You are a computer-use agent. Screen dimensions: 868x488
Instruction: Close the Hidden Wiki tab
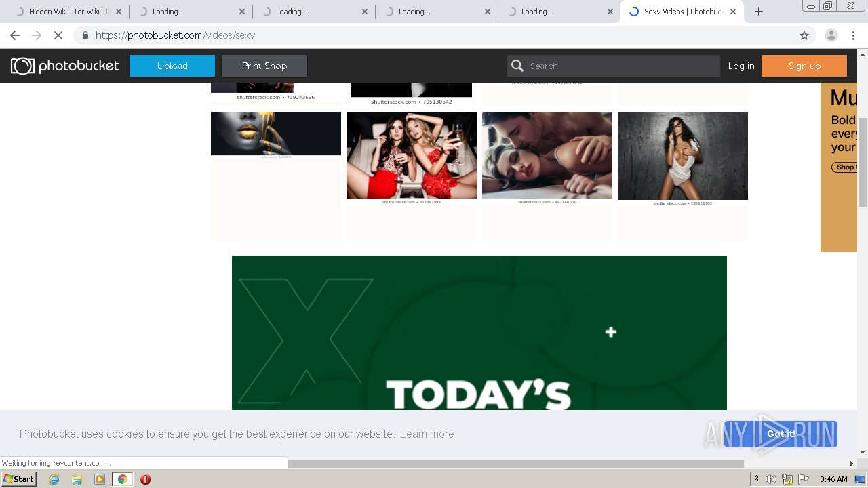coord(119,12)
